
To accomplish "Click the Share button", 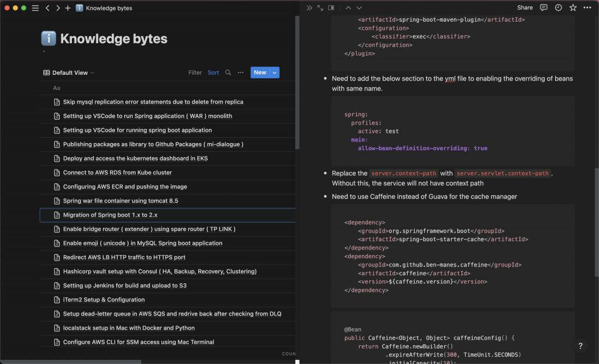I will [x=525, y=8].
